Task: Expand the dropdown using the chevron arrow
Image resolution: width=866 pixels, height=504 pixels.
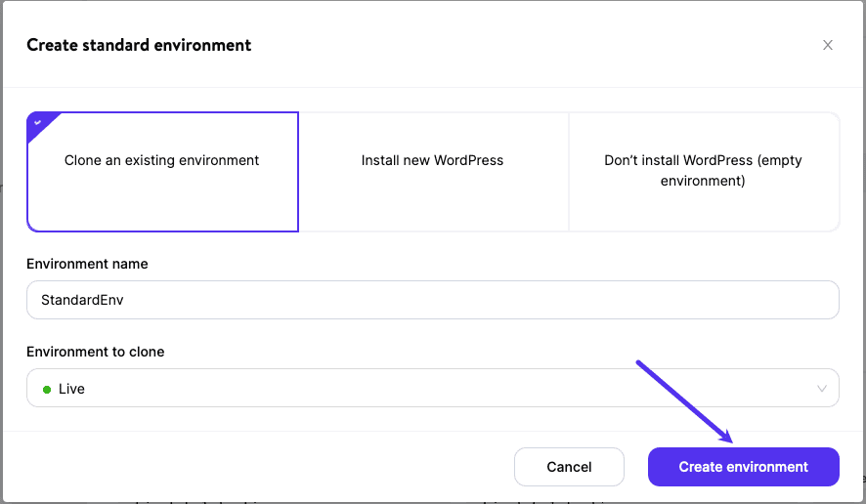Action: pos(821,389)
